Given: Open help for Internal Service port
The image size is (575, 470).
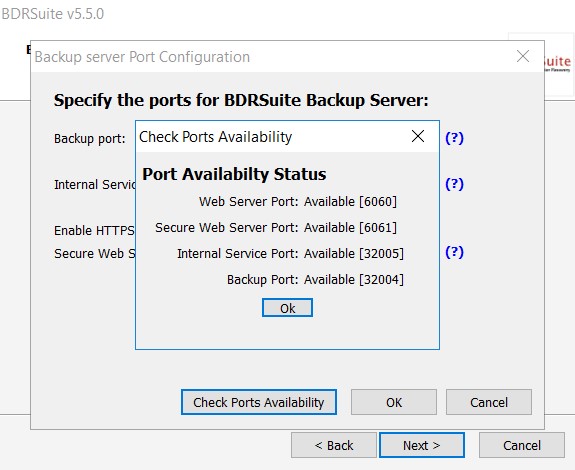Looking at the screenshot, I should pyautogui.click(x=454, y=184).
